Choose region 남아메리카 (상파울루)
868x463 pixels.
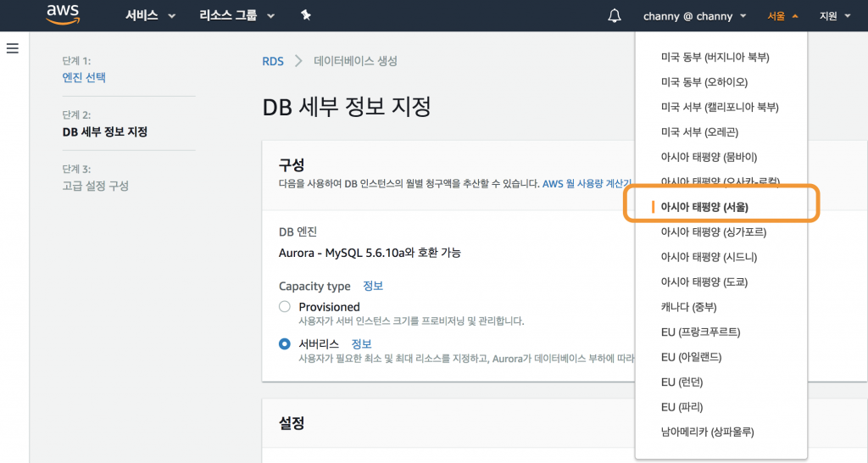coord(708,432)
